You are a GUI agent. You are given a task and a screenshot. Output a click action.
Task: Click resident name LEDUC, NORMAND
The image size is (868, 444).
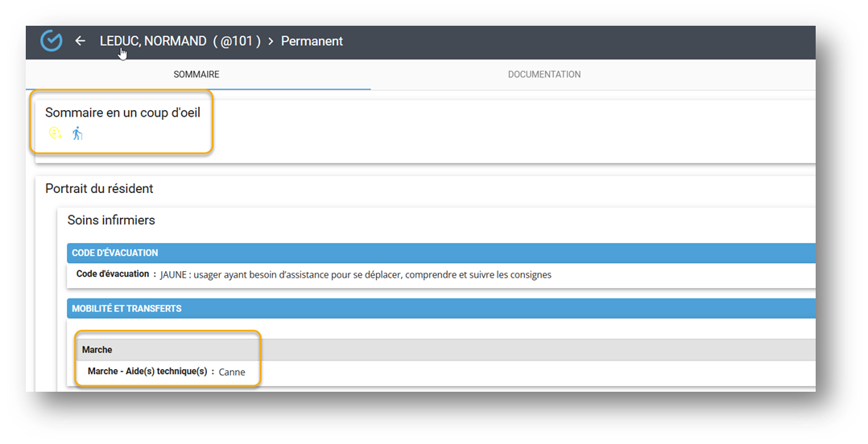tap(153, 41)
